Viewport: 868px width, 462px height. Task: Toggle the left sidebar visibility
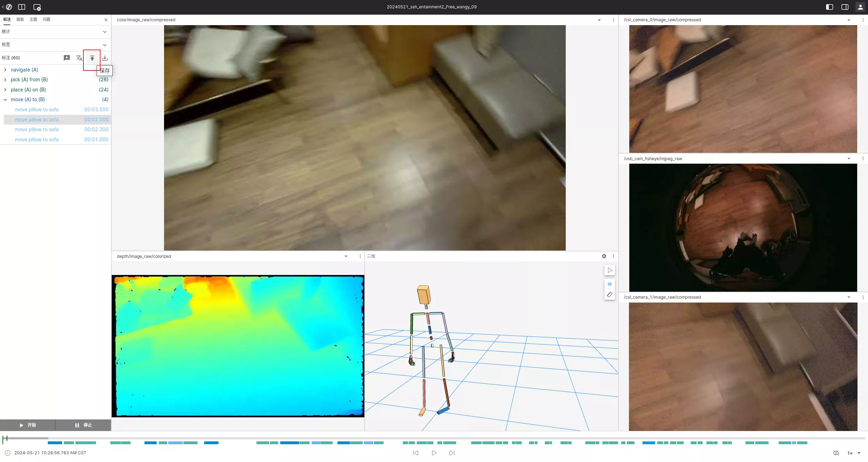pos(830,7)
